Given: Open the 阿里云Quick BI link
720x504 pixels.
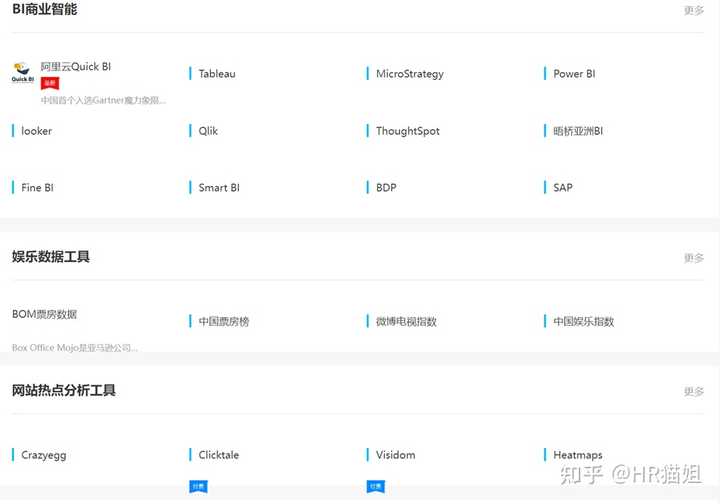Looking at the screenshot, I should [76, 67].
